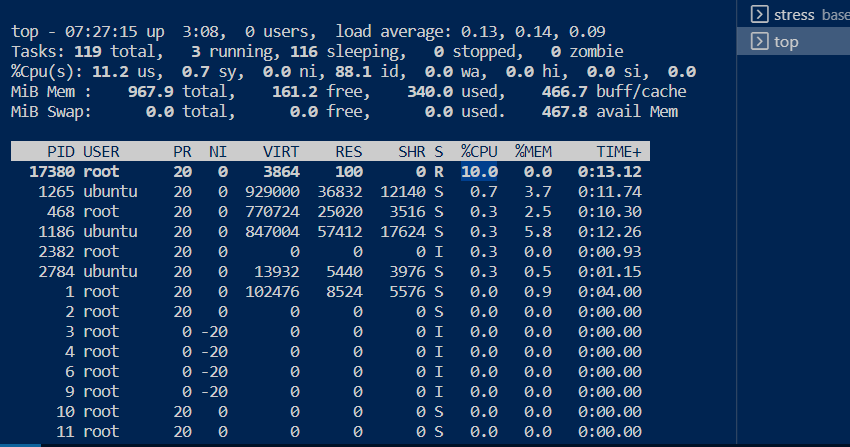This screenshot has width=850, height=447.
Task: Select the stress terminal in the list
Action: tap(794, 14)
